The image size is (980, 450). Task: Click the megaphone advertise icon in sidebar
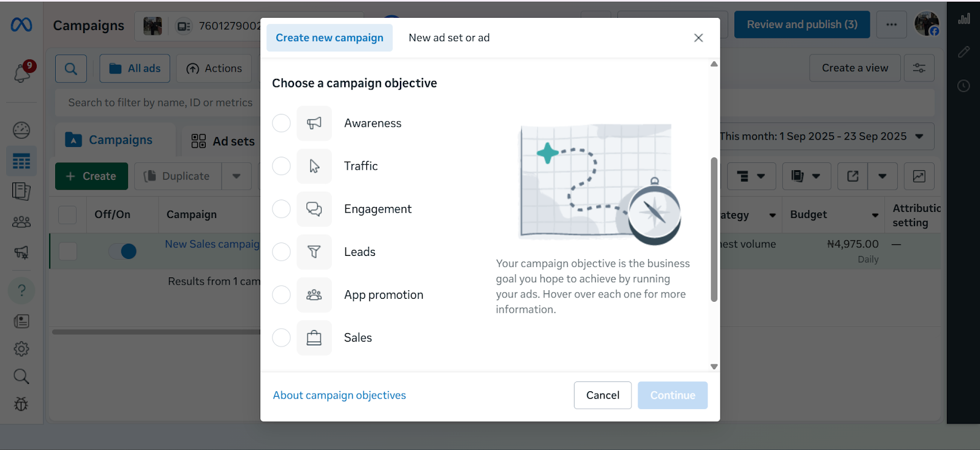click(21, 252)
